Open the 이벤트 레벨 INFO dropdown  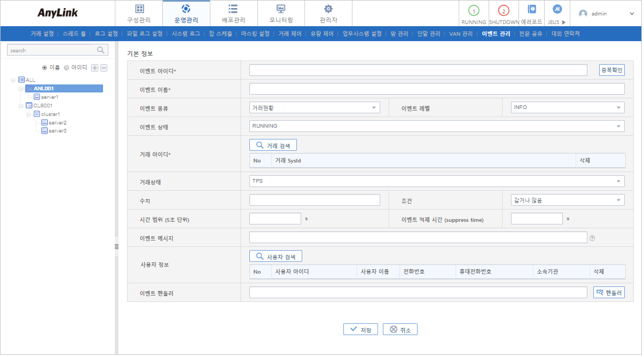[619, 107]
